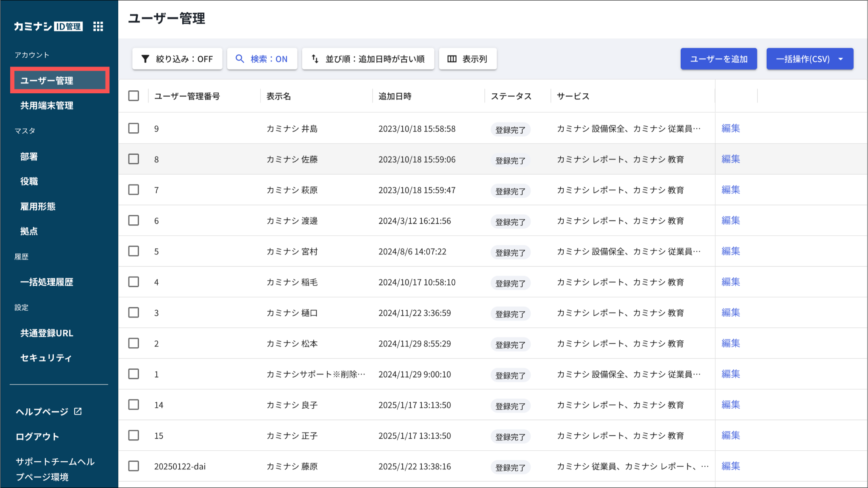The width and height of the screenshot is (868, 488).
Task: Select checkbox for カミナシ 藤原 row
Action: 134,466
